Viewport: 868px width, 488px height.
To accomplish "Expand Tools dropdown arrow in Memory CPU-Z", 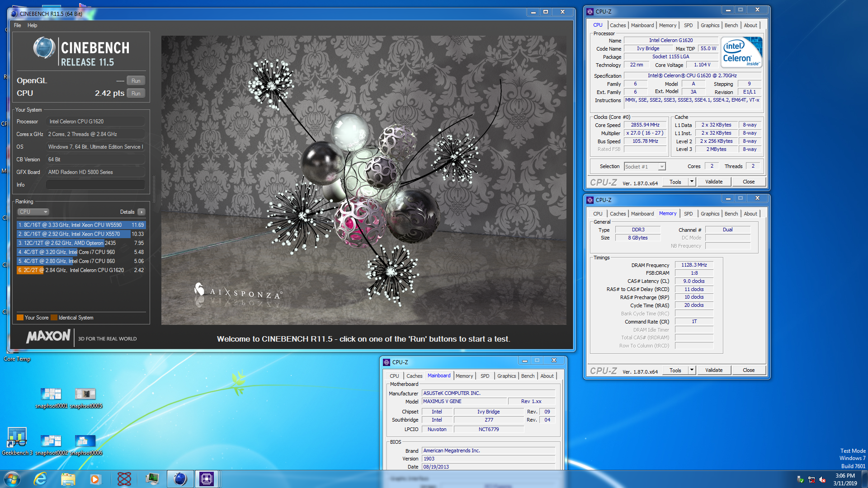I will click(x=692, y=370).
